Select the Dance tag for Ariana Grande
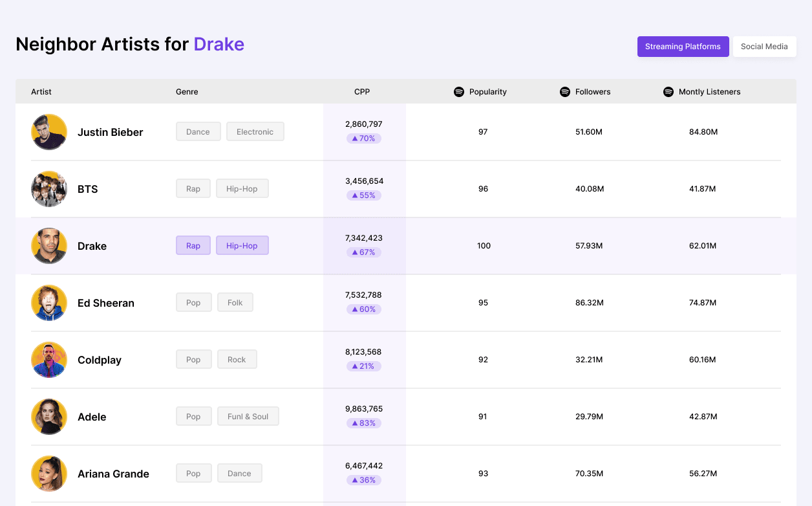 tap(239, 474)
